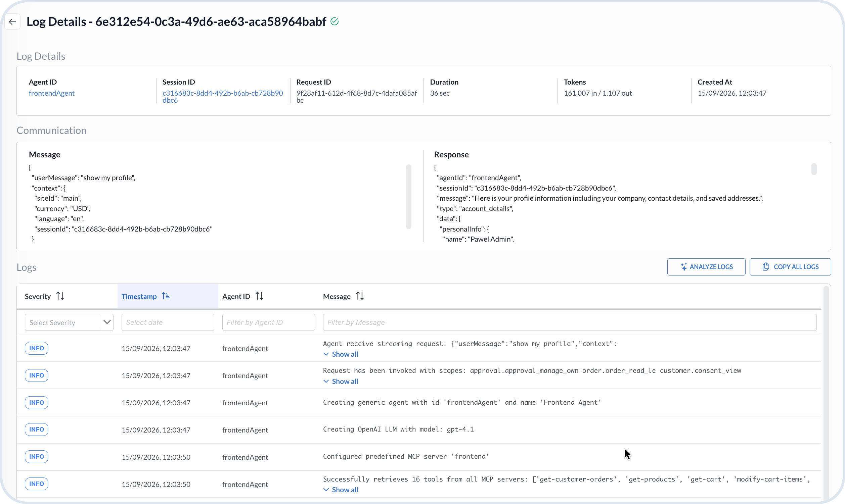Click the "userMessage": "show my profile" line
The width and height of the screenshot is (845, 504).
[x=84, y=178]
